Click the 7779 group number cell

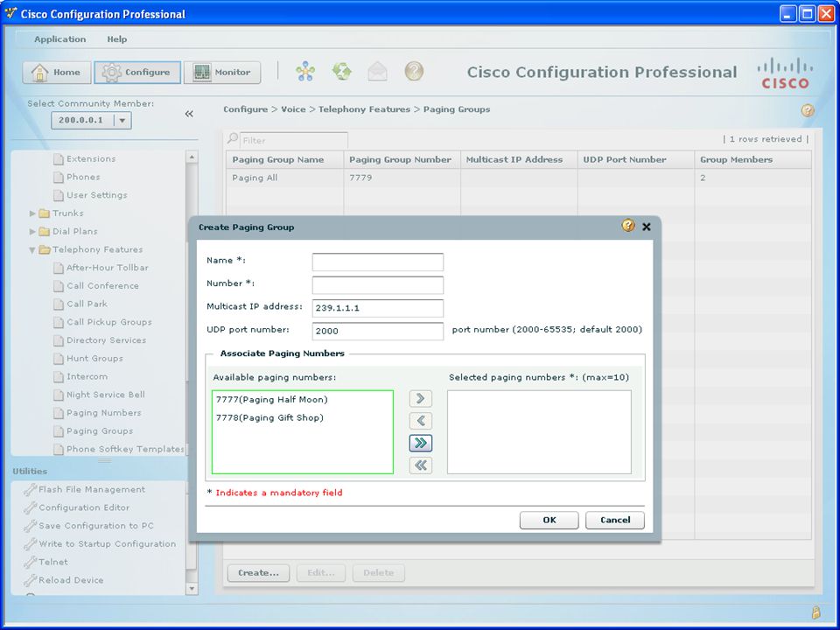pos(360,178)
